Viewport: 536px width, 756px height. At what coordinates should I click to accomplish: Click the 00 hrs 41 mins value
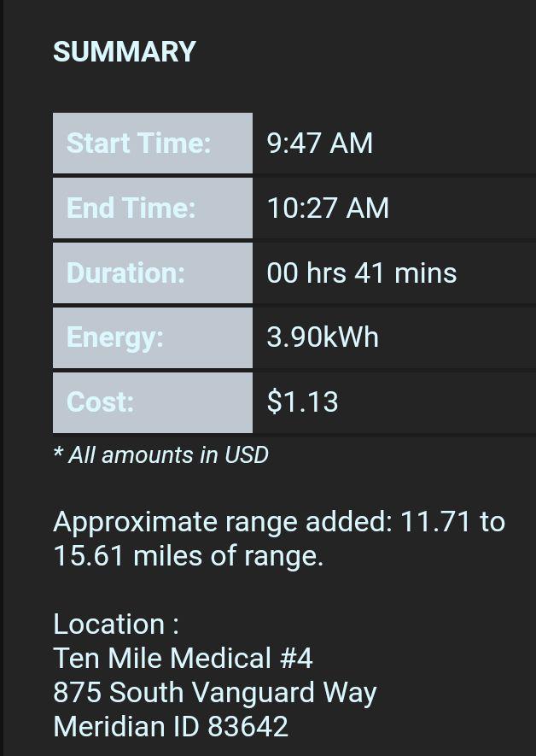[361, 273]
